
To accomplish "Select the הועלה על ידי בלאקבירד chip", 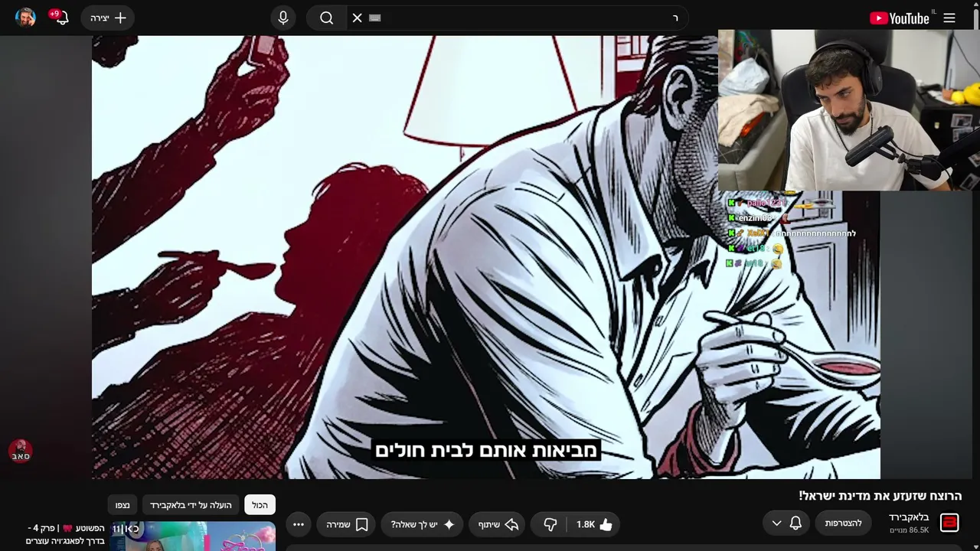I will (x=191, y=505).
